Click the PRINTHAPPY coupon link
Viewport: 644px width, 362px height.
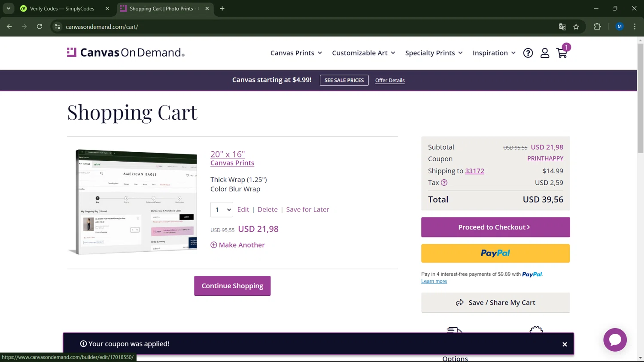tap(545, 158)
